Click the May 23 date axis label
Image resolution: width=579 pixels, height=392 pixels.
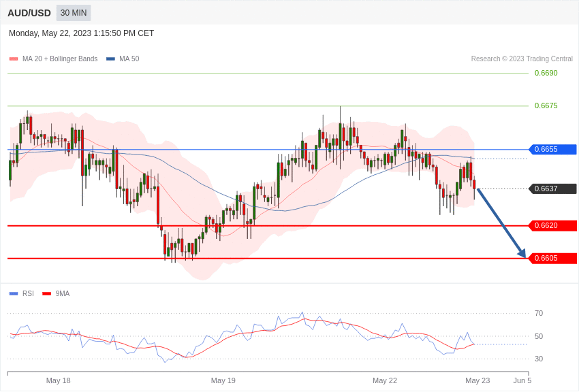pyautogui.click(x=478, y=380)
